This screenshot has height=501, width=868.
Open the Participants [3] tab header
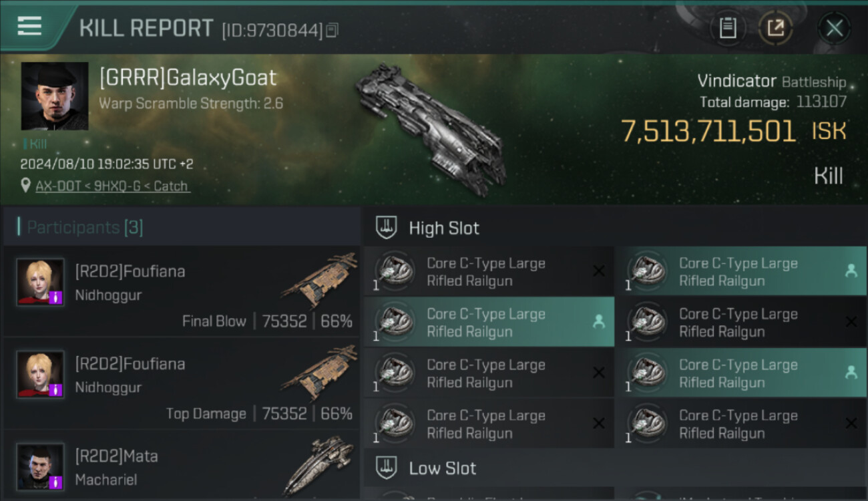click(x=85, y=227)
